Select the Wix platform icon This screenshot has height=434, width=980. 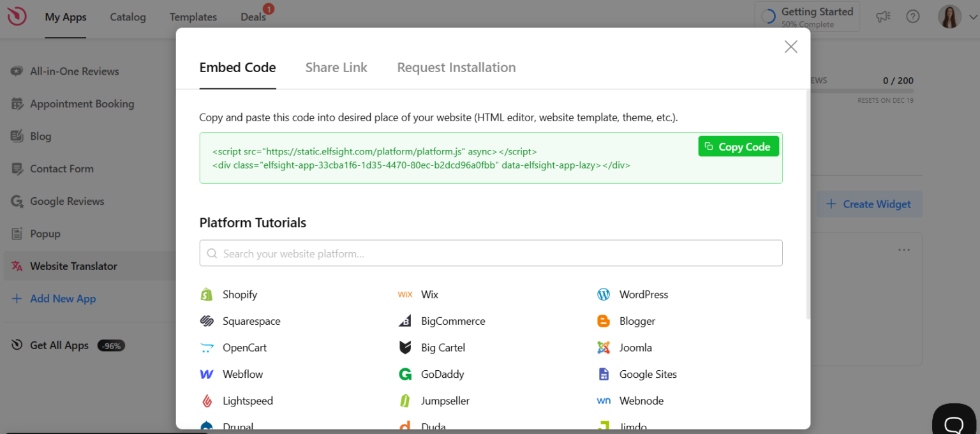click(405, 294)
